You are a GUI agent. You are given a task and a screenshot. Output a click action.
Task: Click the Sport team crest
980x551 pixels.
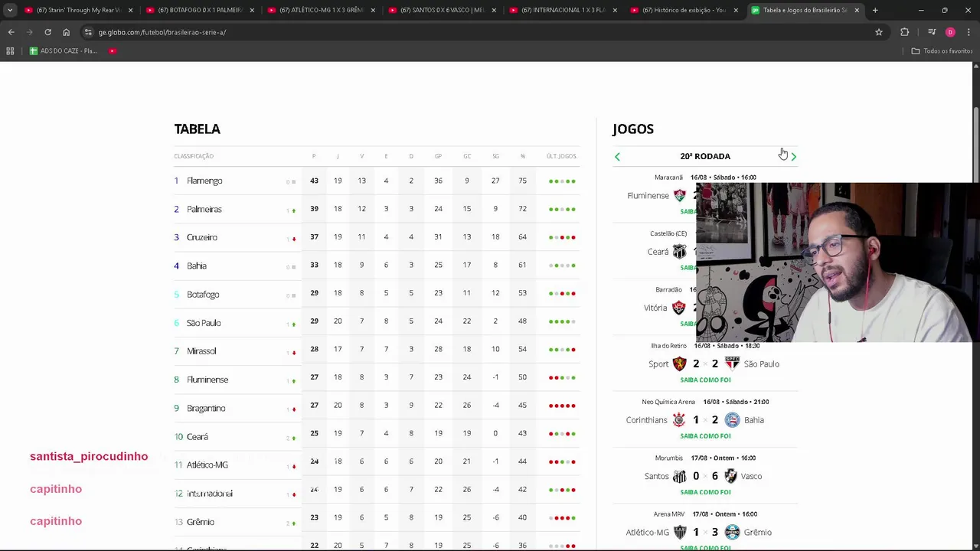(x=679, y=364)
